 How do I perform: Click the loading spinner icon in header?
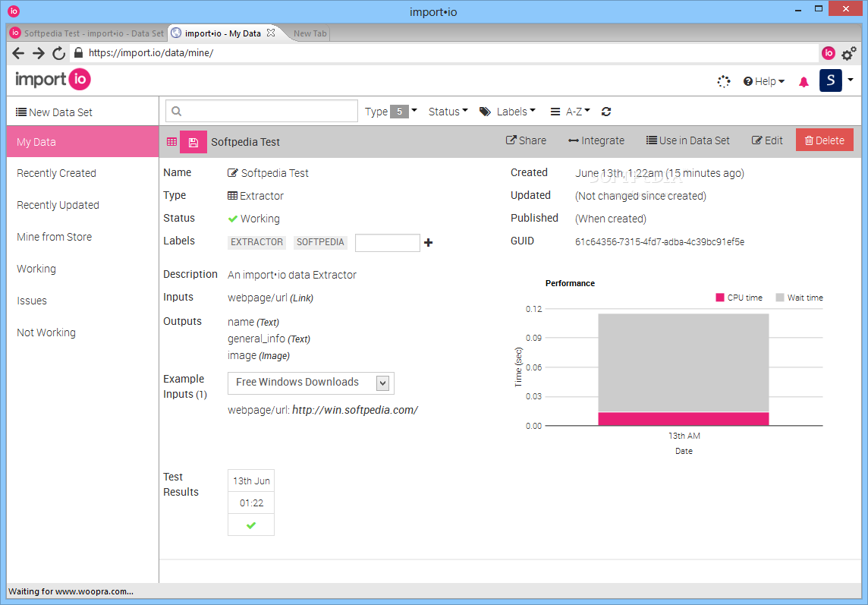pos(724,81)
